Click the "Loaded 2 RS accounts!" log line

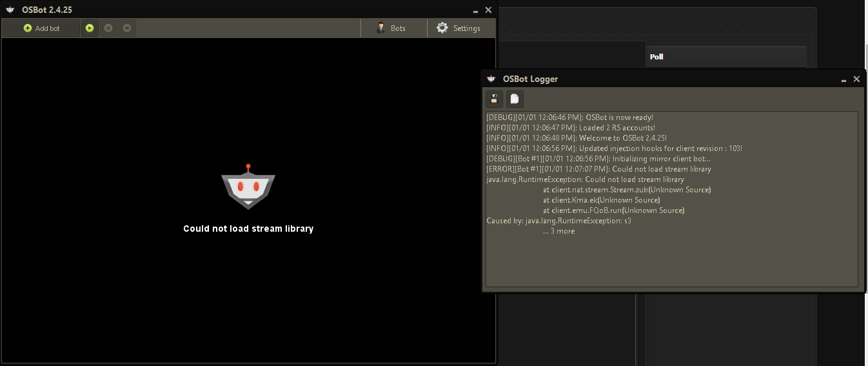pos(571,128)
